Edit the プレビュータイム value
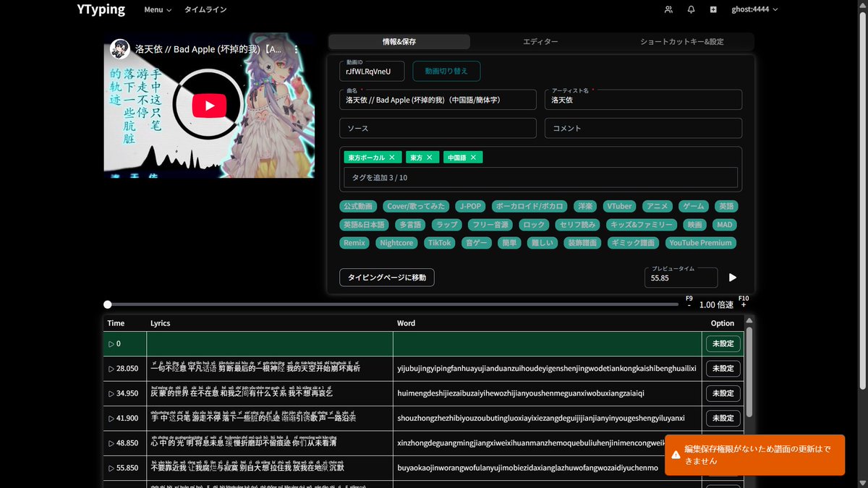The height and width of the screenshot is (488, 868). coord(681,278)
